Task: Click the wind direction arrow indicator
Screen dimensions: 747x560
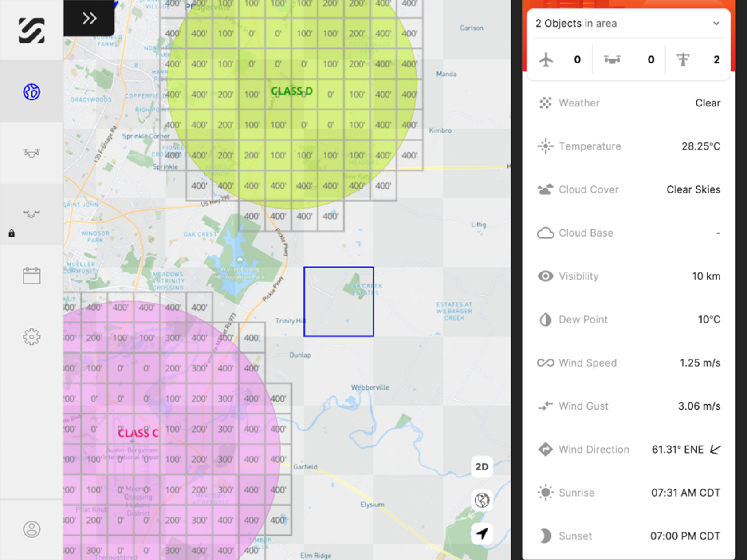Action: click(715, 450)
